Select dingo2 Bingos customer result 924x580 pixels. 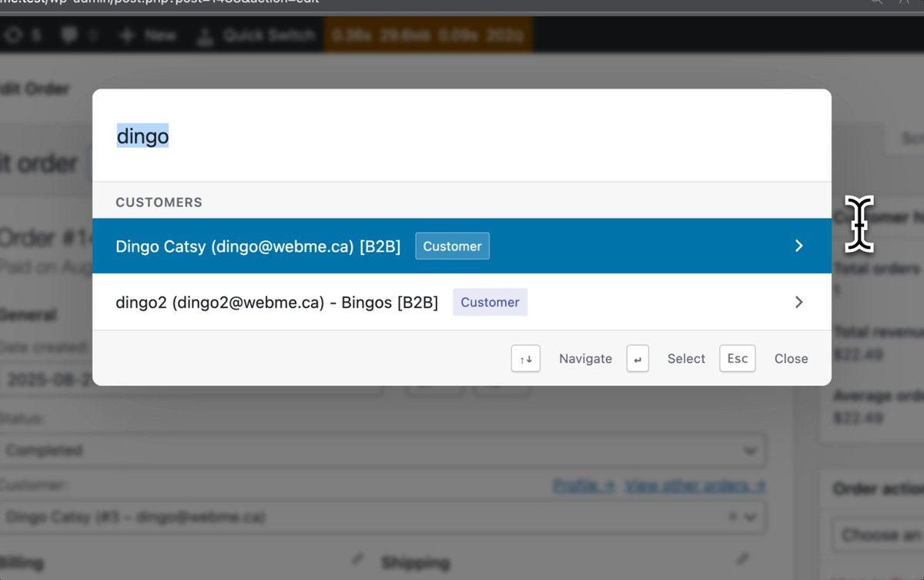coord(462,302)
